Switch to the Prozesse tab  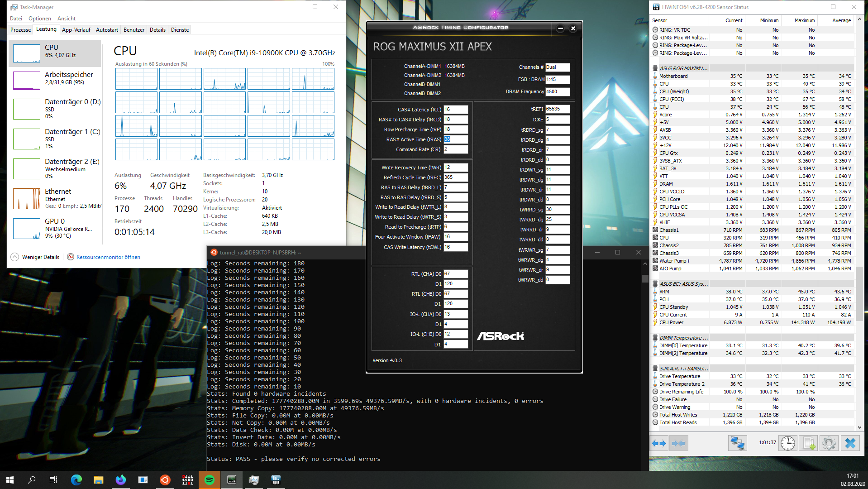click(21, 30)
